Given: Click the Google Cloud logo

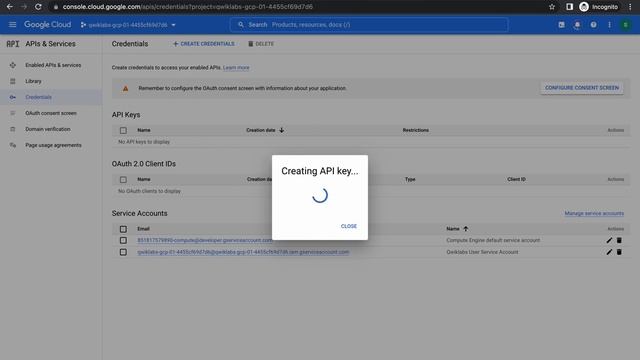Looking at the screenshot, I should coord(47,24).
